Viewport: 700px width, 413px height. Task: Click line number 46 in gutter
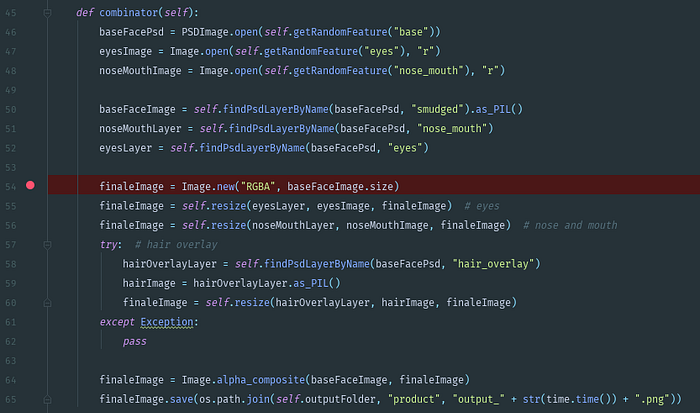(x=10, y=33)
